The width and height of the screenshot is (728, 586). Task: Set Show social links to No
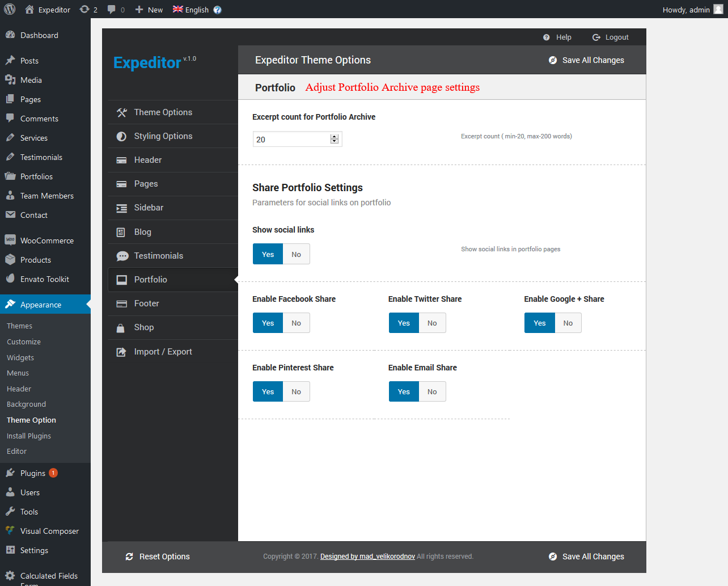click(x=296, y=254)
